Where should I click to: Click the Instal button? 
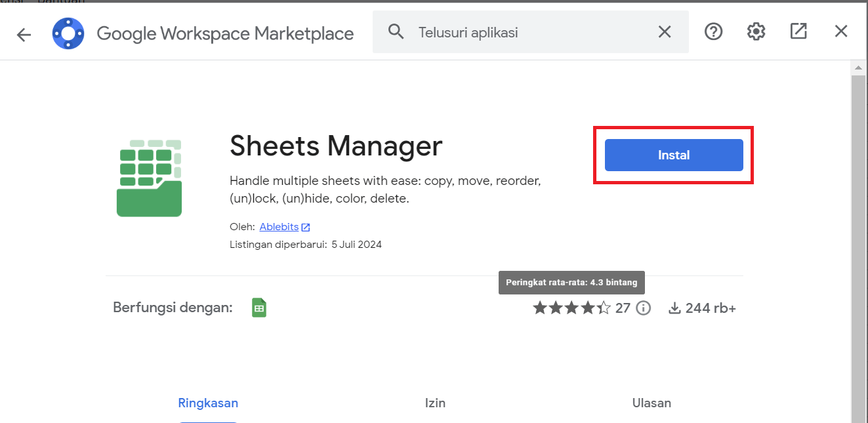(673, 155)
